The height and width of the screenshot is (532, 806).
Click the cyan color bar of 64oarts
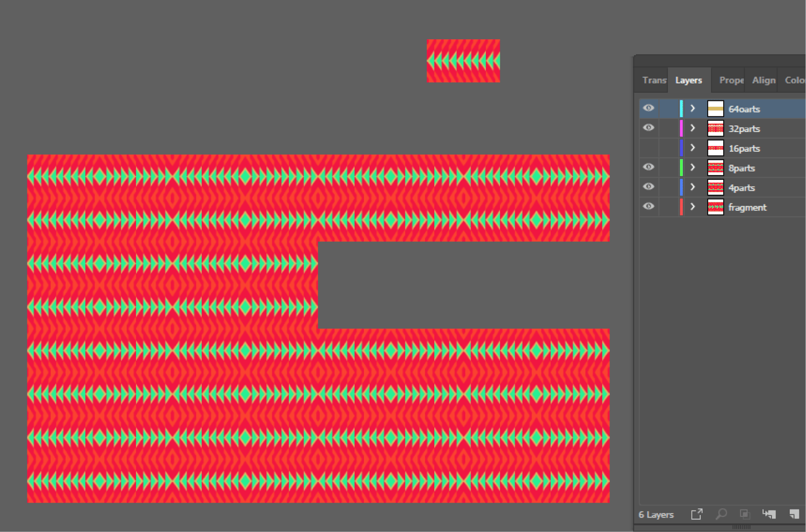(681, 108)
